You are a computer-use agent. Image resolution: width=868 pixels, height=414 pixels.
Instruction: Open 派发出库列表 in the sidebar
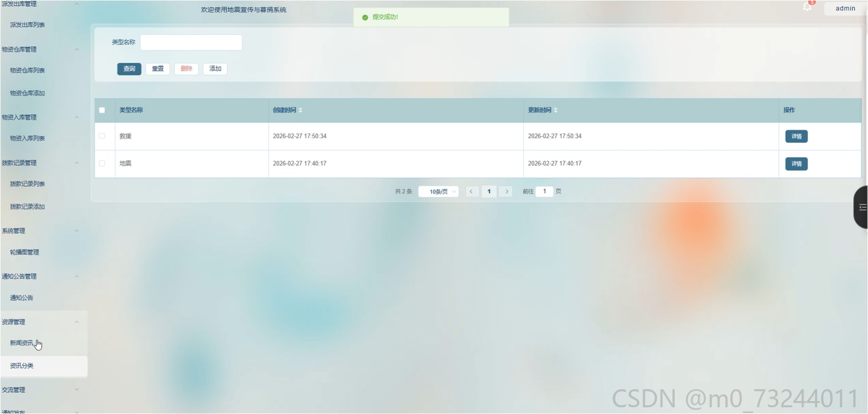coord(27,25)
